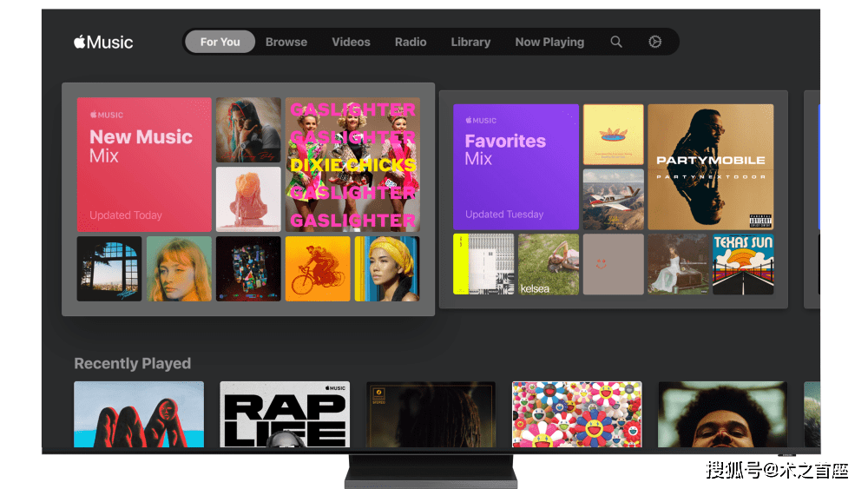Open the arched window album cover
This screenshot has width=868, height=489.
click(x=109, y=269)
